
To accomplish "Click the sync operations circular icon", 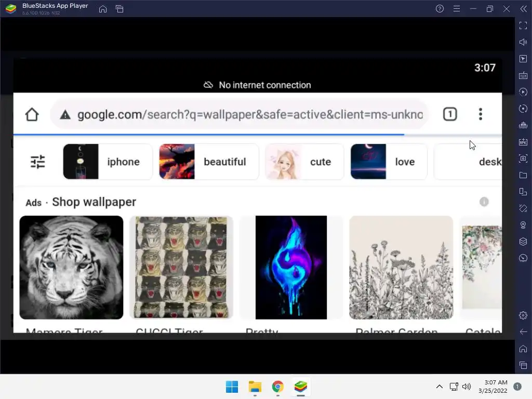I will tap(523, 109).
